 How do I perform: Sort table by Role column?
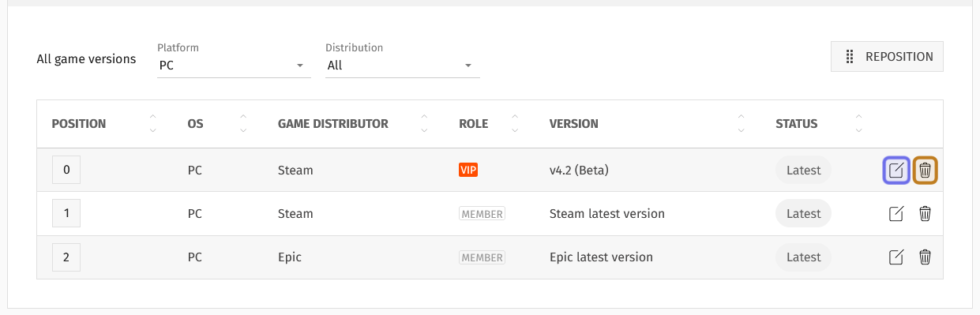(515, 124)
